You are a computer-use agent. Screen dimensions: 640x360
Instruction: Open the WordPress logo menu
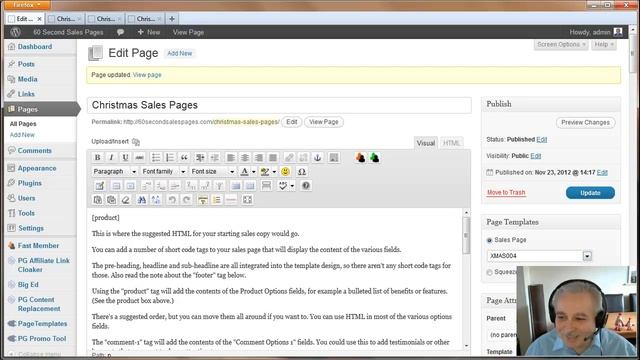pyautogui.click(x=16, y=32)
